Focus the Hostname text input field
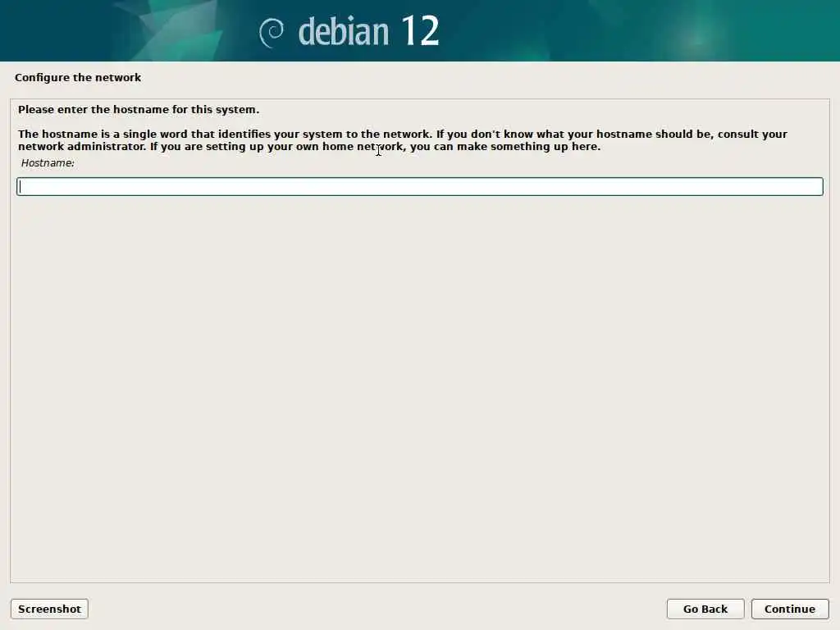 point(419,186)
